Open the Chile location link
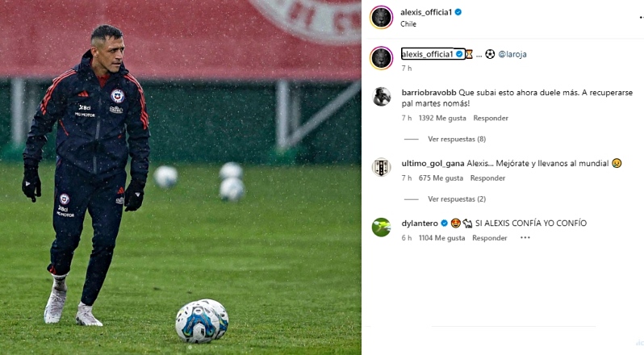The image size is (644, 355). 408,24
